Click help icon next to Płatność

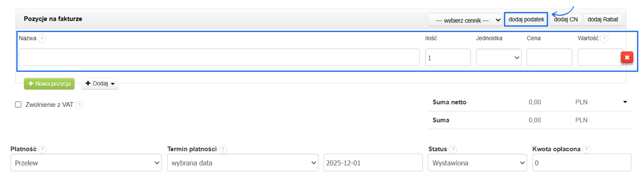(42, 149)
